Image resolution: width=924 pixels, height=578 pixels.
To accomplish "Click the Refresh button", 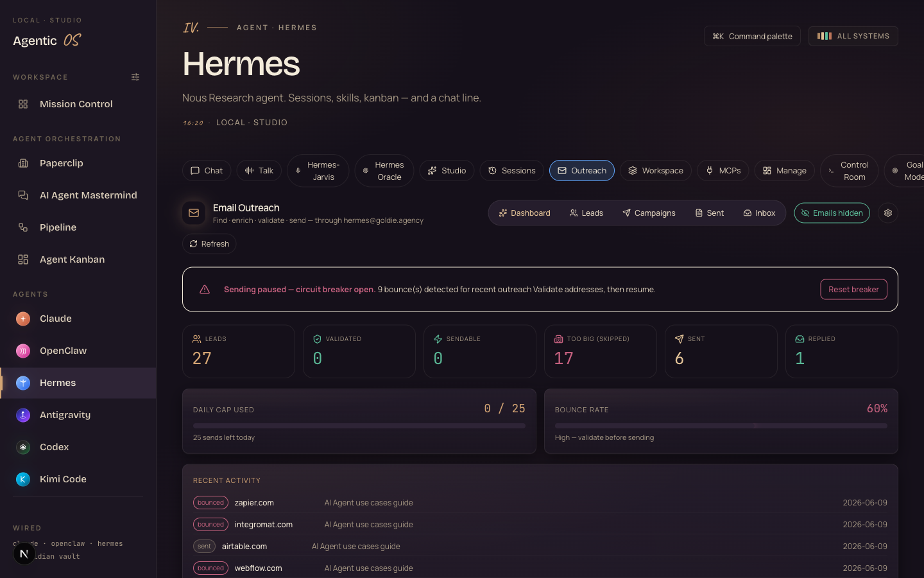I will [x=209, y=244].
